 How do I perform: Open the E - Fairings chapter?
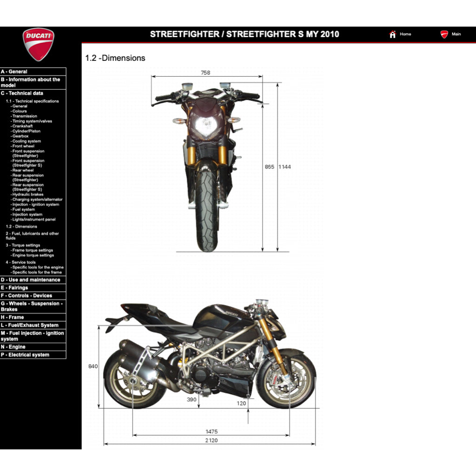(16, 287)
